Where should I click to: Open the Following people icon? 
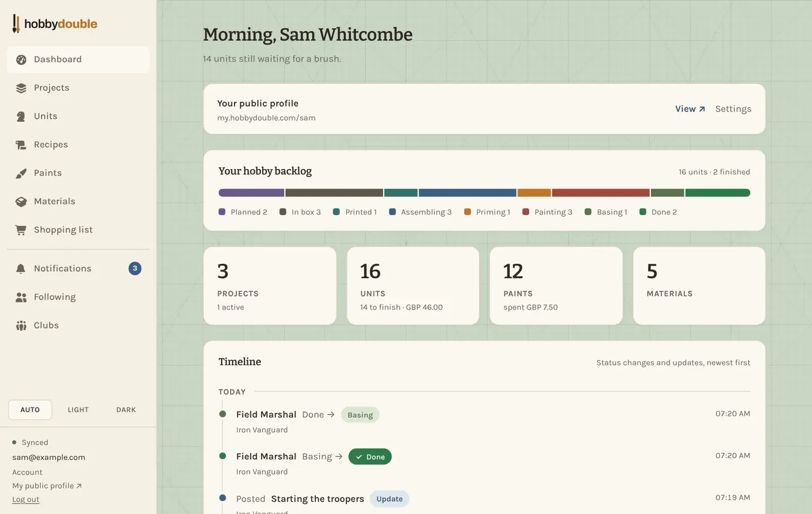click(x=21, y=297)
